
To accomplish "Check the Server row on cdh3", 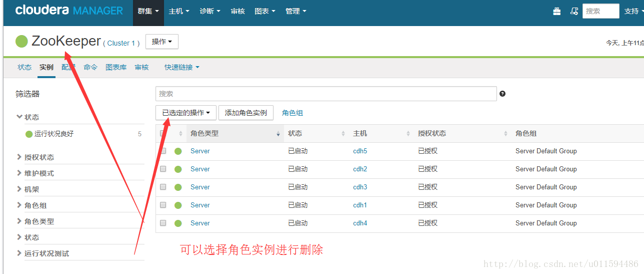I will point(163,187).
